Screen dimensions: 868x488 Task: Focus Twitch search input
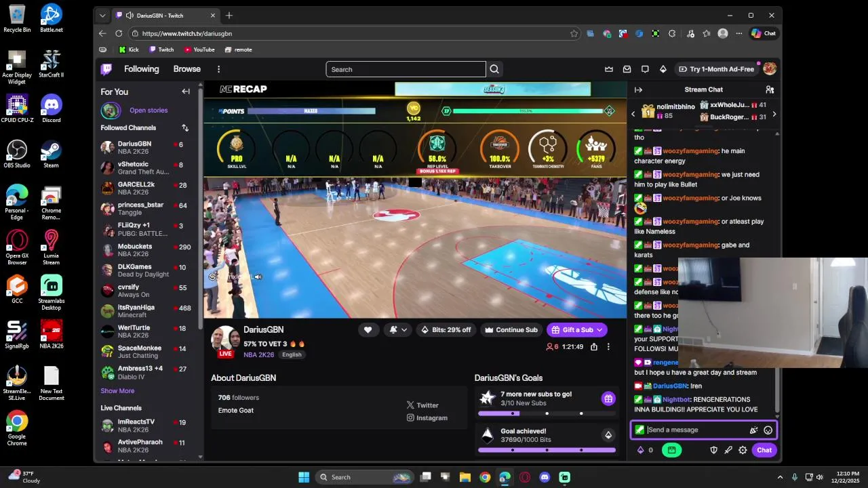(x=406, y=69)
